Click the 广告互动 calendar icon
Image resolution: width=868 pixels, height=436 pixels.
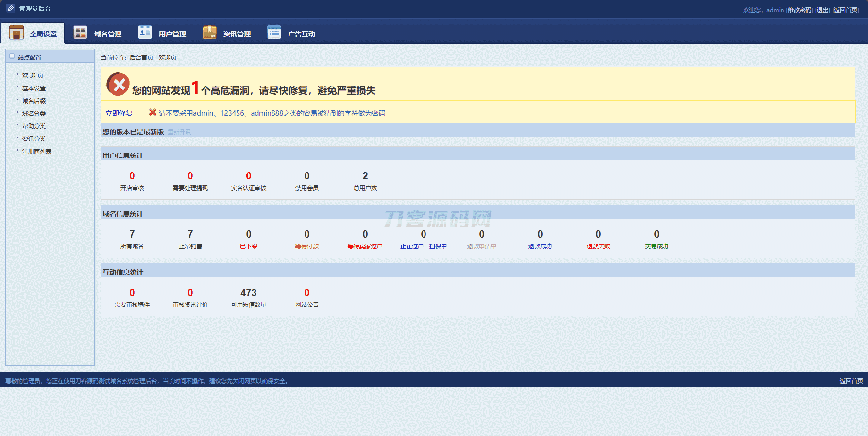pyautogui.click(x=274, y=33)
